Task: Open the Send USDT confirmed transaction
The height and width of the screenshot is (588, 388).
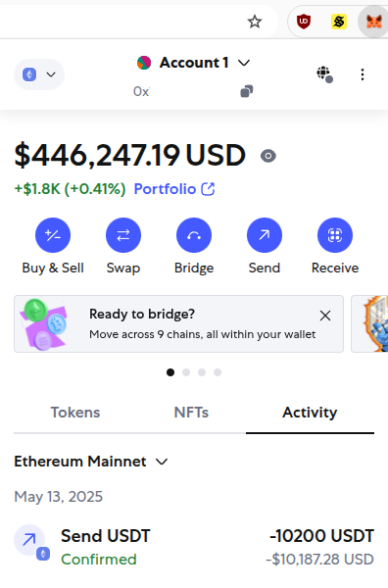Action: click(194, 547)
